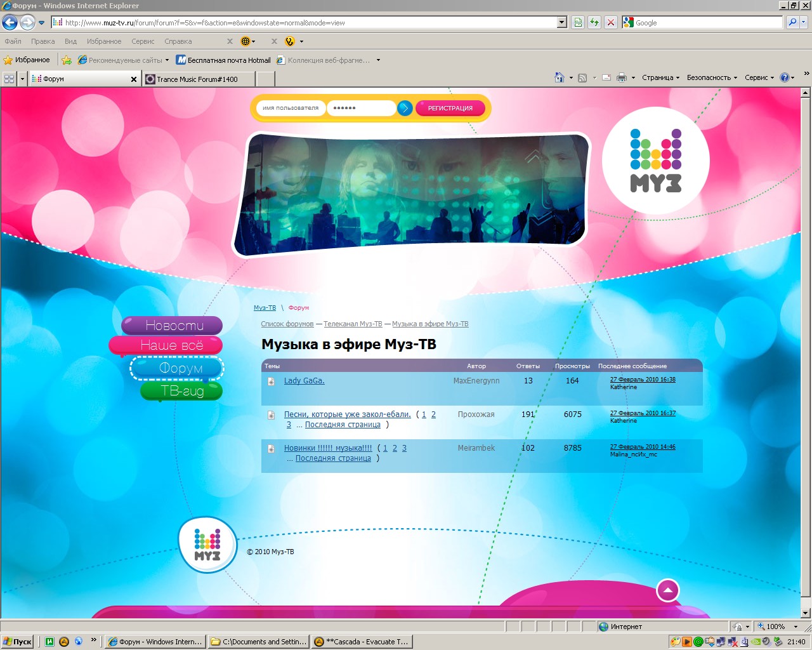Open the Страница dropdown menu

[x=660, y=77]
